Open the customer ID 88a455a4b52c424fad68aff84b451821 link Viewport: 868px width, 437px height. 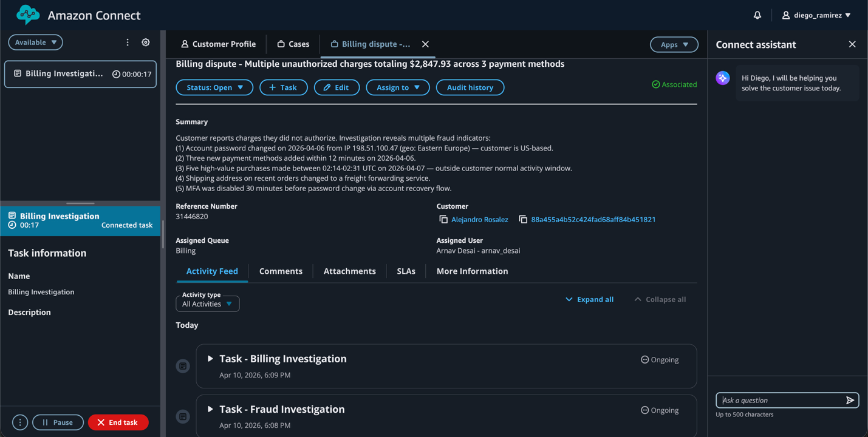click(x=593, y=220)
